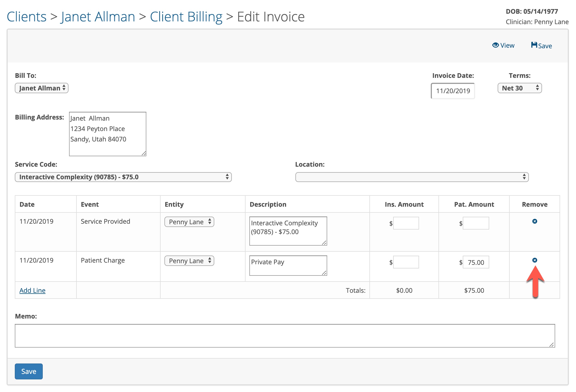Screen dimensions: 576x392
Task: Change entity in Service Provided row
Action: pyautogui.click(x=189, y=222)
